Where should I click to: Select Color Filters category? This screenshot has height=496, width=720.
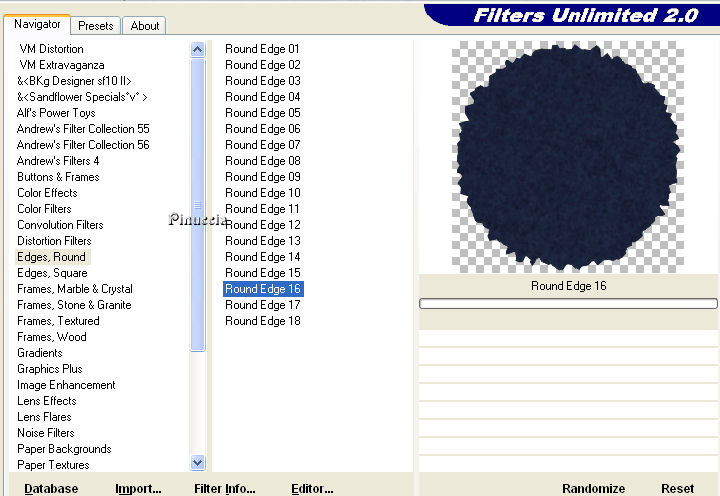point(44,209)
